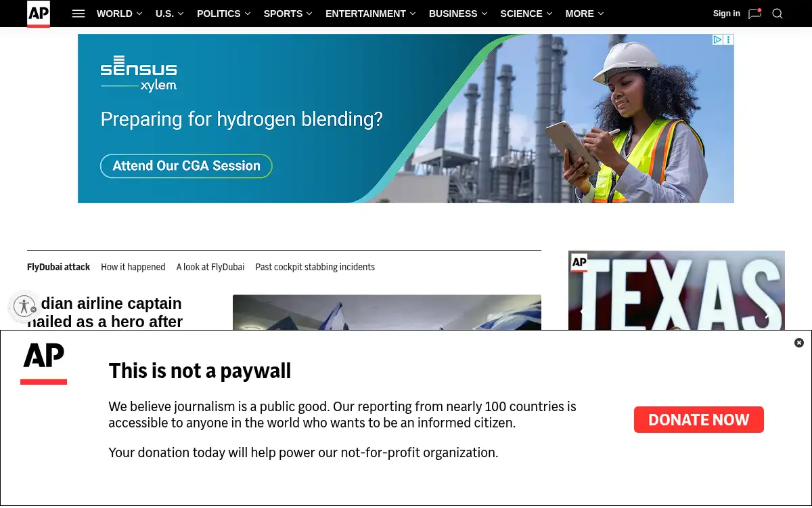
Task: Expand the Science dropdown chevron
Action: tap(549, 14)
